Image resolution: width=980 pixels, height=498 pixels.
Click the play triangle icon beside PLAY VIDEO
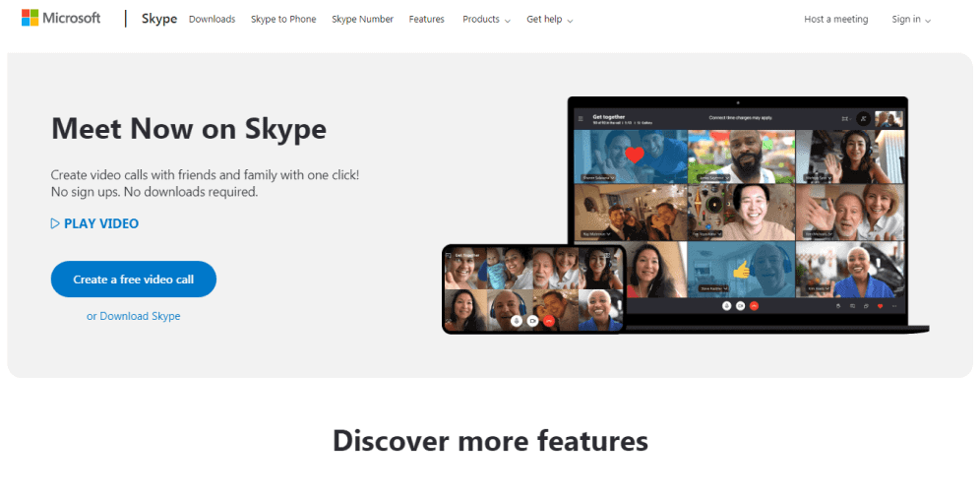pyautogui.click(x=55, y=223)
